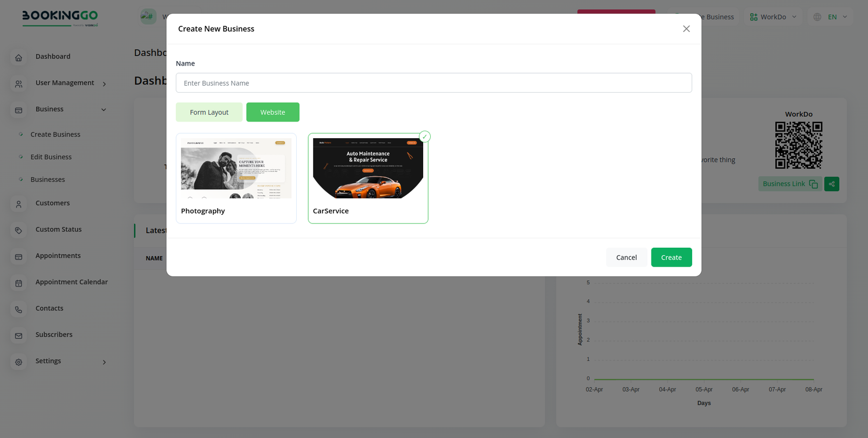Click the Contacts phone icon
The width and height of the screenshot is (868, 438).
tap(18, 310)
